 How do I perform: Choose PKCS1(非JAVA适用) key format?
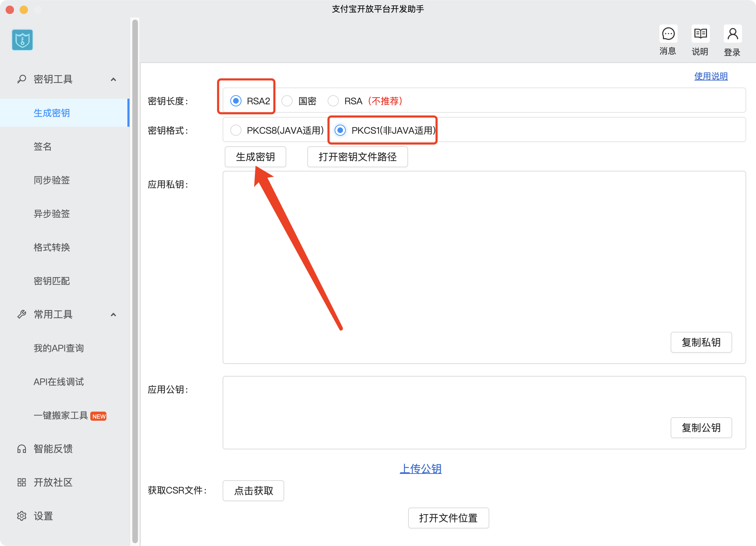[340, 130]
